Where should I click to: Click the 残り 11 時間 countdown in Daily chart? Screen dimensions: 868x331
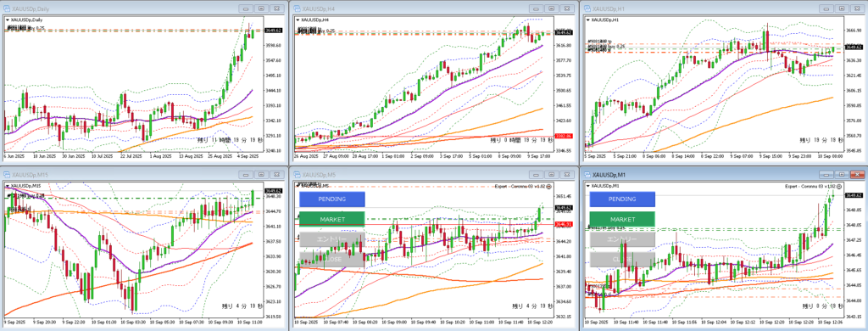point(230,141)
